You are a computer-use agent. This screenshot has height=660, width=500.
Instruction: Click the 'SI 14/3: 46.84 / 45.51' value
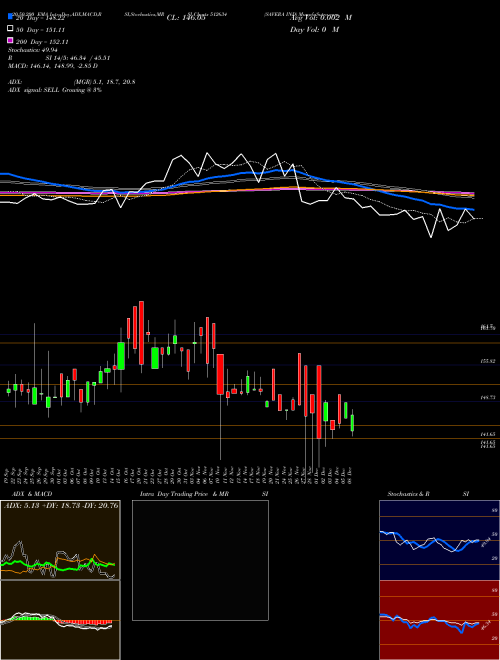(x=78, y=58)
